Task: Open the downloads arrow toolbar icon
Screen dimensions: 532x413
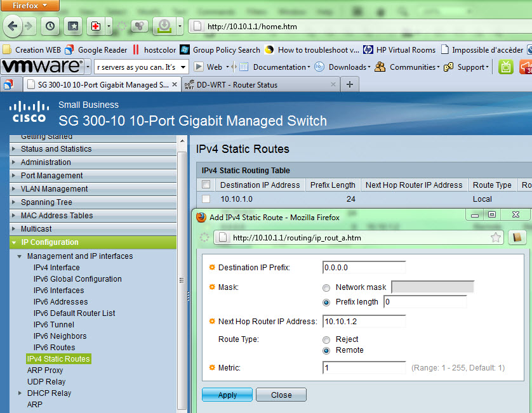Action: [x=164, y=26]
